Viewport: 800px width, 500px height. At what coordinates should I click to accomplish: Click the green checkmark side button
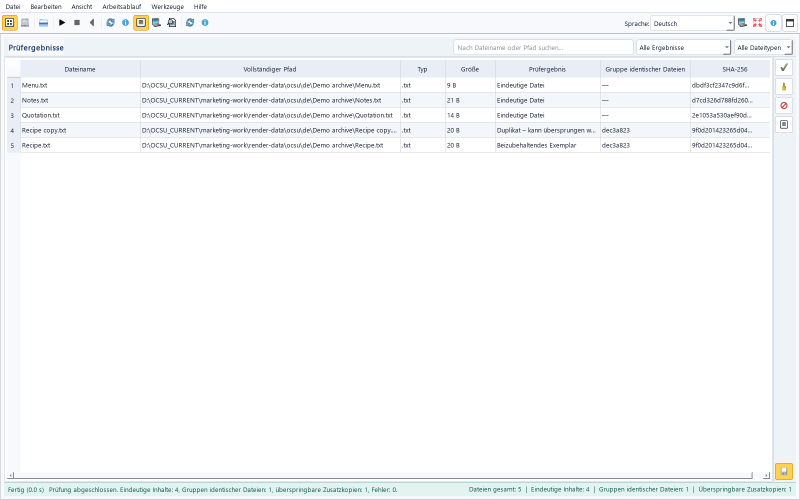(784, 67)
